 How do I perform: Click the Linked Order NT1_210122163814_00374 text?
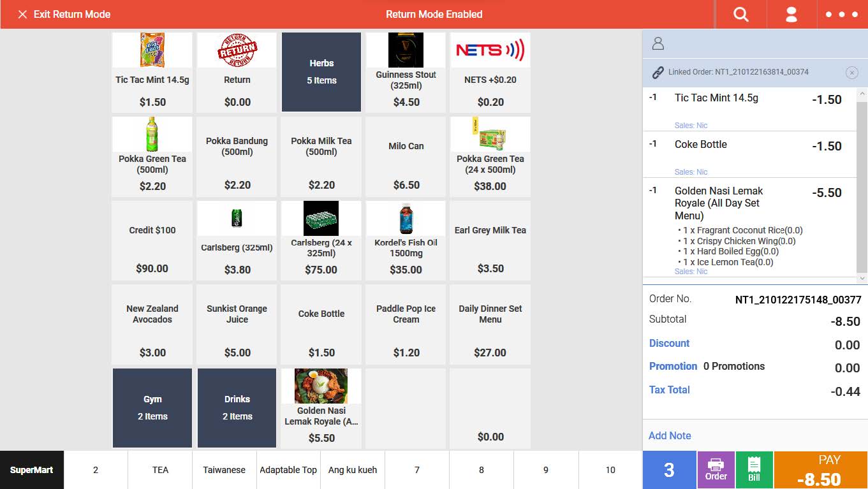click(739, 72)
